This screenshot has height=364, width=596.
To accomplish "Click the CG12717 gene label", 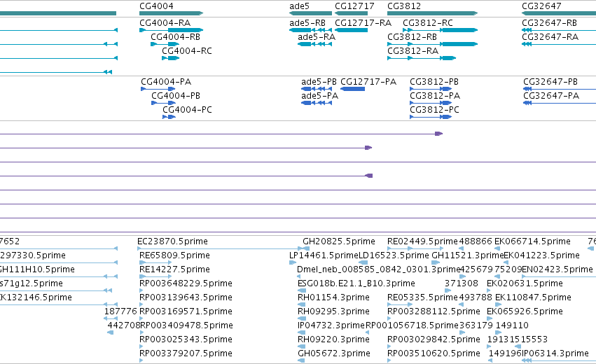I will (354, 6).
